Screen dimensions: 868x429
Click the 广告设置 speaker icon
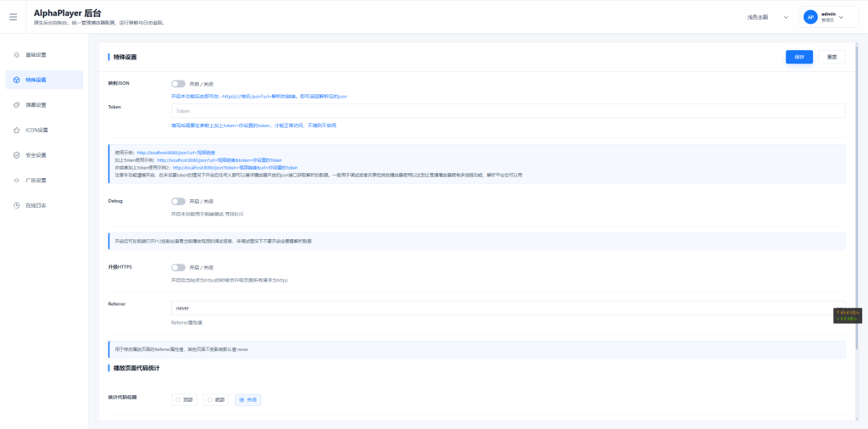(17, 181)
